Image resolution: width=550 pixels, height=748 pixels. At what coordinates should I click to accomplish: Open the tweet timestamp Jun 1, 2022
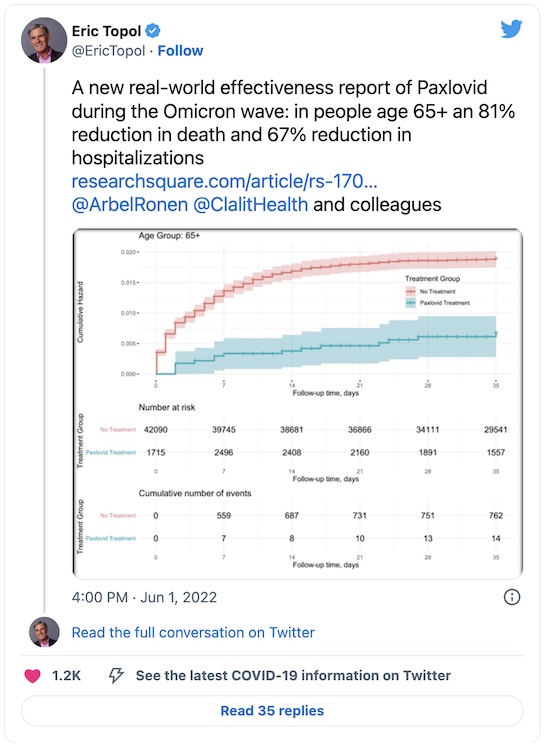[144, 597]
